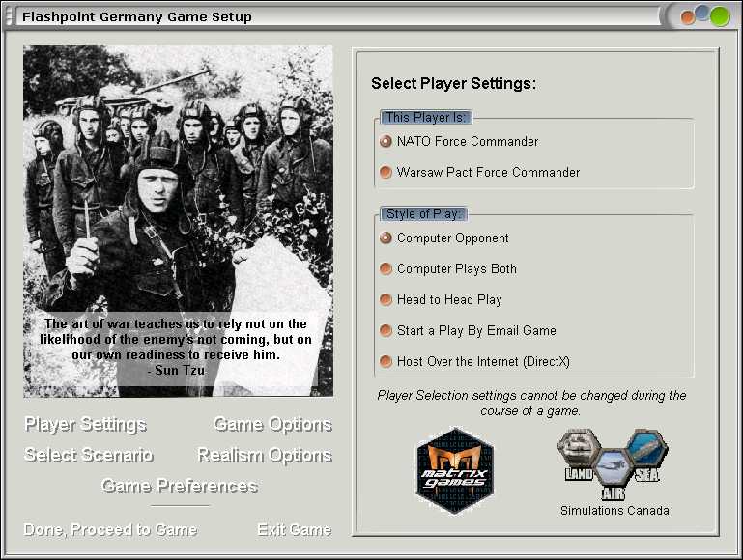Open Realism Options section
The height and width of the screenshot is (560, 743).
pos(265,455)
